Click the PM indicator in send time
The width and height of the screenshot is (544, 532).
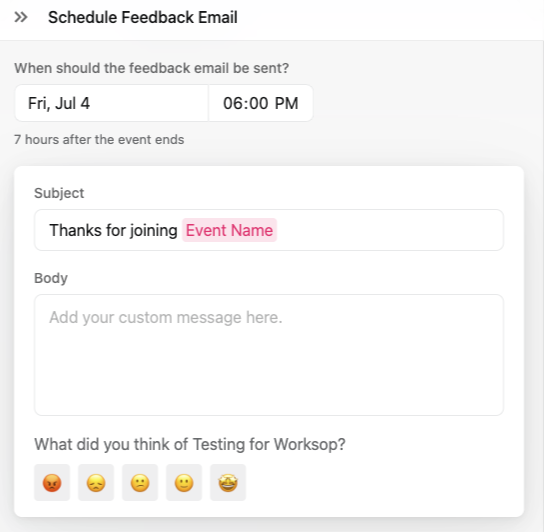tap(287, 103)
